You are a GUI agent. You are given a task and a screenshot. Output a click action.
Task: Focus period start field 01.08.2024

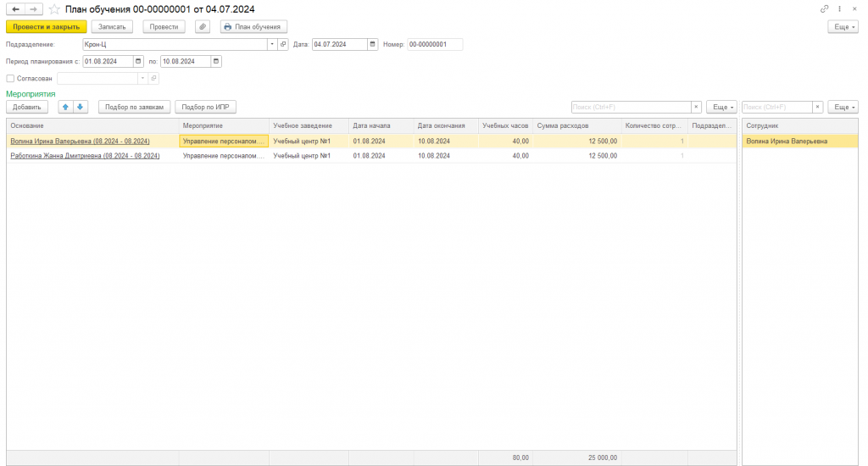pyautogui.click(x=108, y=62)
